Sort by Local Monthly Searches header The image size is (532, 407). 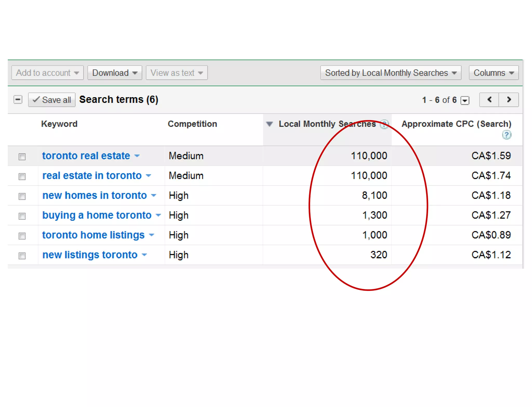[x=327, y=124]
